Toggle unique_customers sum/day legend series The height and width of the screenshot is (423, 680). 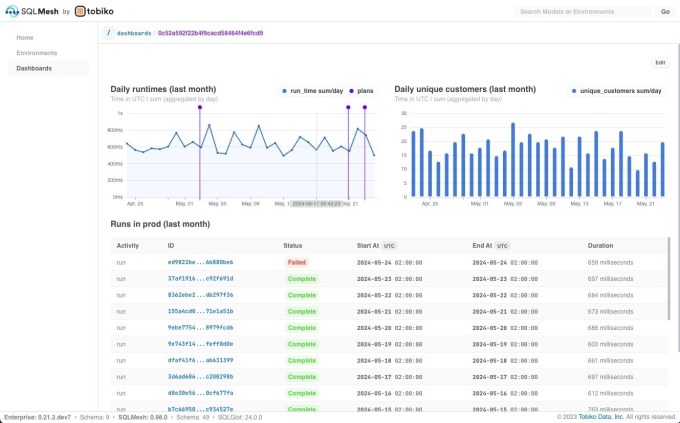click(x=615, y=90)
